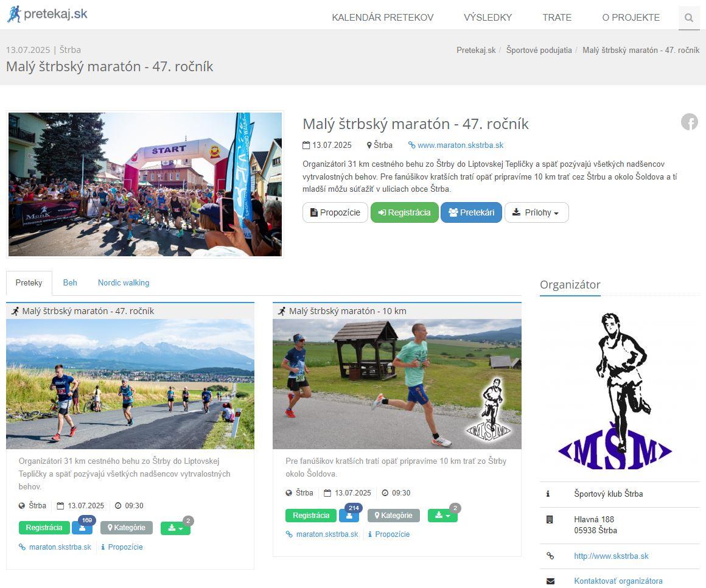The width and height of the screenshot is (706, 588).
Task: Open the Propozície document button
Action: pyautogui.click(x=335, y=212)
